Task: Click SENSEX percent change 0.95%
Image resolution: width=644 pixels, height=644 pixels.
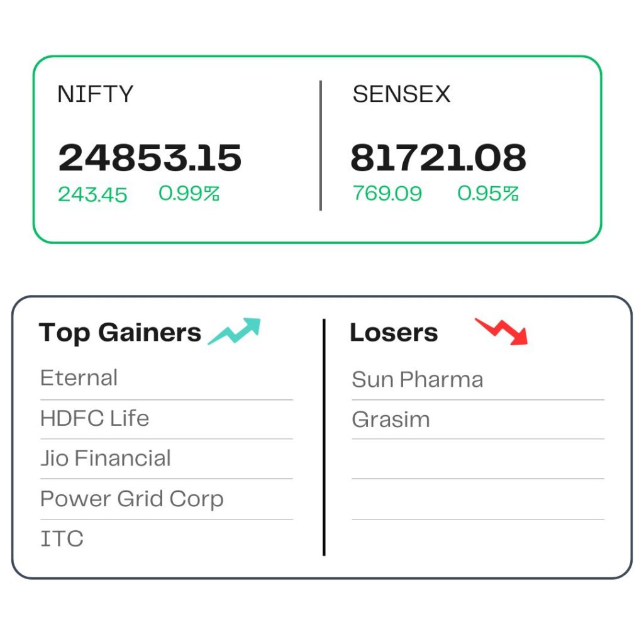Action: pyautogui.click(x=488, y=194)
